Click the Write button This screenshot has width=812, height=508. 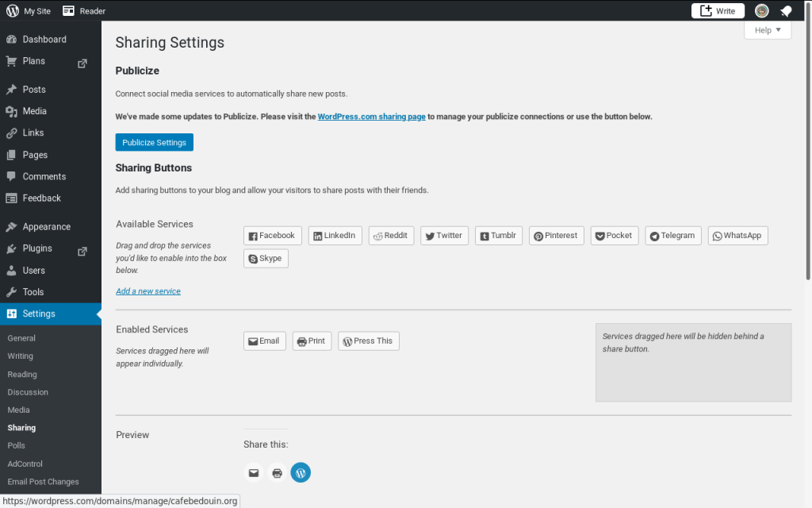718,11
